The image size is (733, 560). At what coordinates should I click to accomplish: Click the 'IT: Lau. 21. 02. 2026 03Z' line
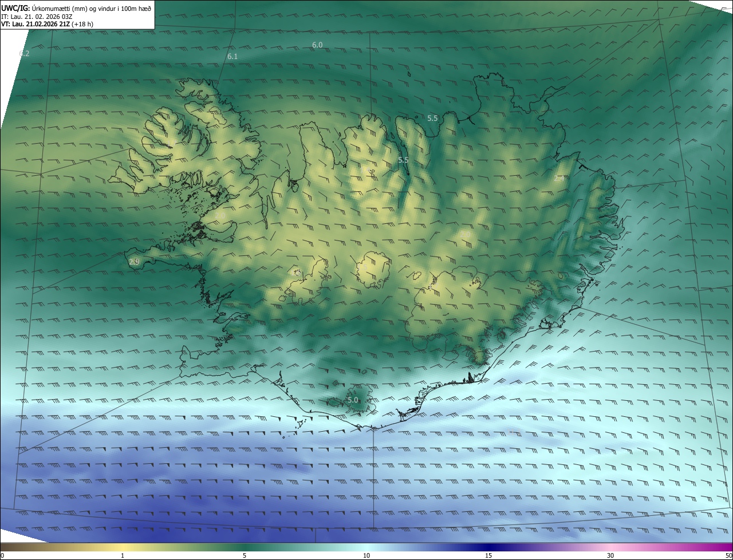[37, 17]
